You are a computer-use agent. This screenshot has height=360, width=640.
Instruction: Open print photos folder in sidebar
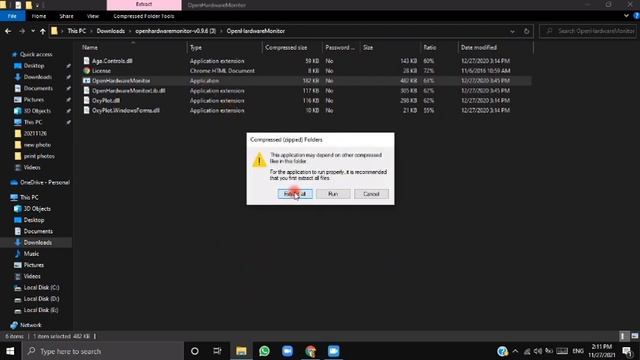(x=39, y=156)
